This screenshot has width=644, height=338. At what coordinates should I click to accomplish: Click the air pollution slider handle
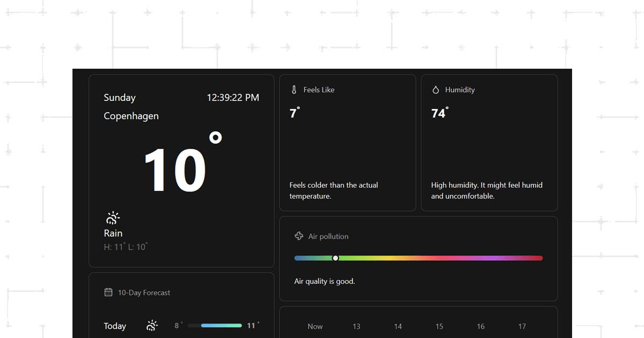click(x=335, y=258)
